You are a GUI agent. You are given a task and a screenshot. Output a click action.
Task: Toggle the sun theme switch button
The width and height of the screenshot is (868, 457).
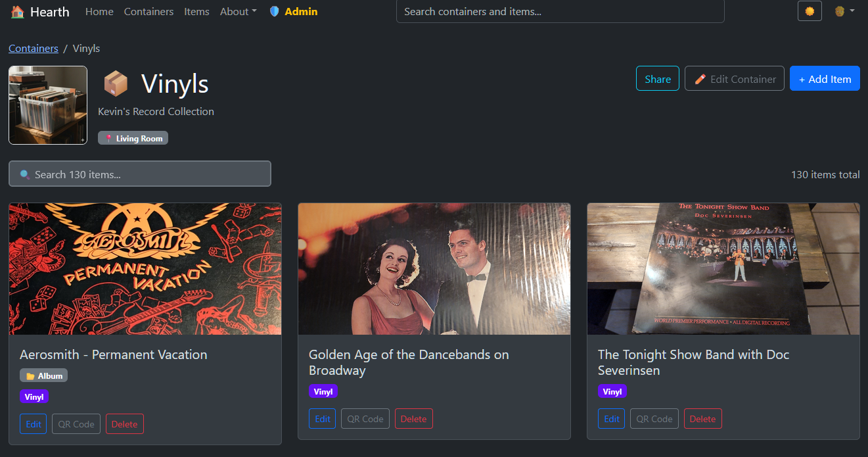click(x=810, y=11)
